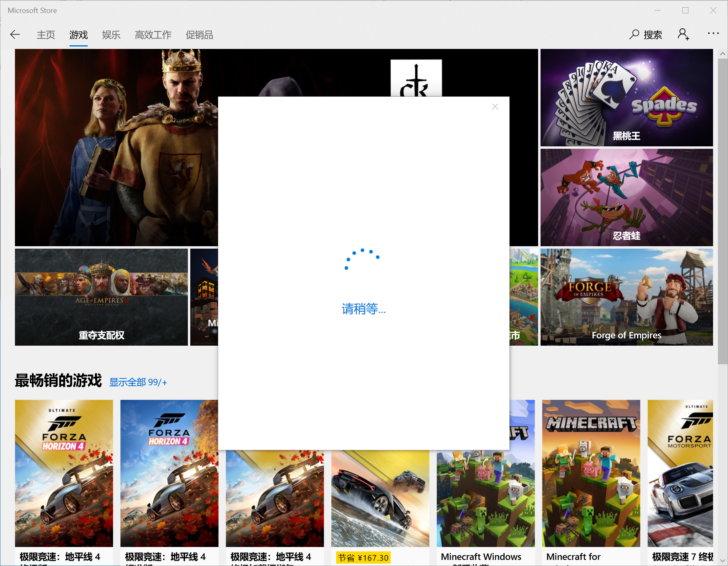Click the 最畅销的游戏 section heading

pyautogui.click(x=58, y=381)
